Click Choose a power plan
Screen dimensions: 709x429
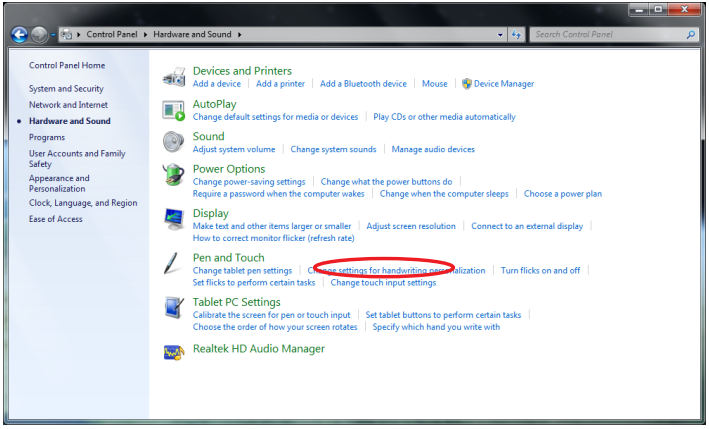pyautogui.click(x=562, y=194)
